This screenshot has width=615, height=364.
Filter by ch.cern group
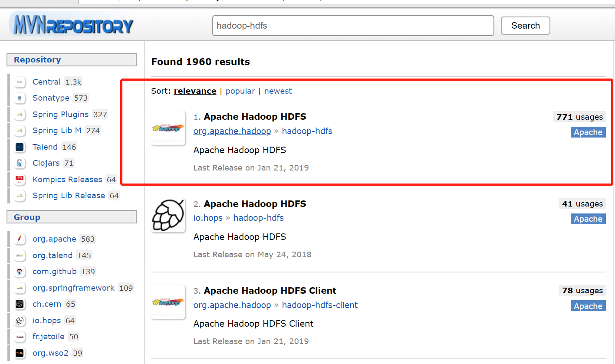pyautogui.click(x=46, y=304)
